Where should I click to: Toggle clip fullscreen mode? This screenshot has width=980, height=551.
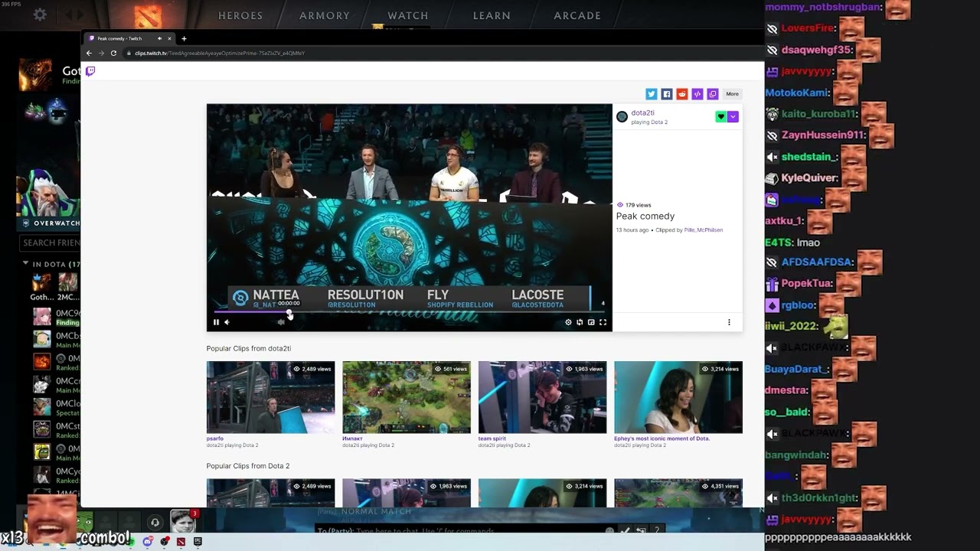click(x=603, y=322)
